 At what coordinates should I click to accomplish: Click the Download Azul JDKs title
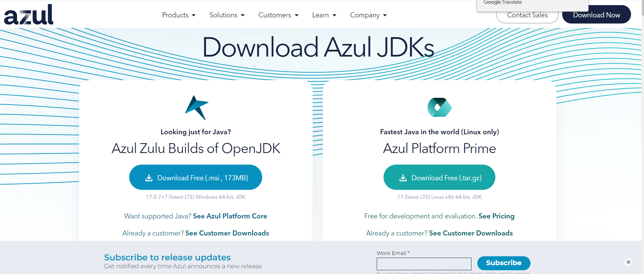point(318,47)
